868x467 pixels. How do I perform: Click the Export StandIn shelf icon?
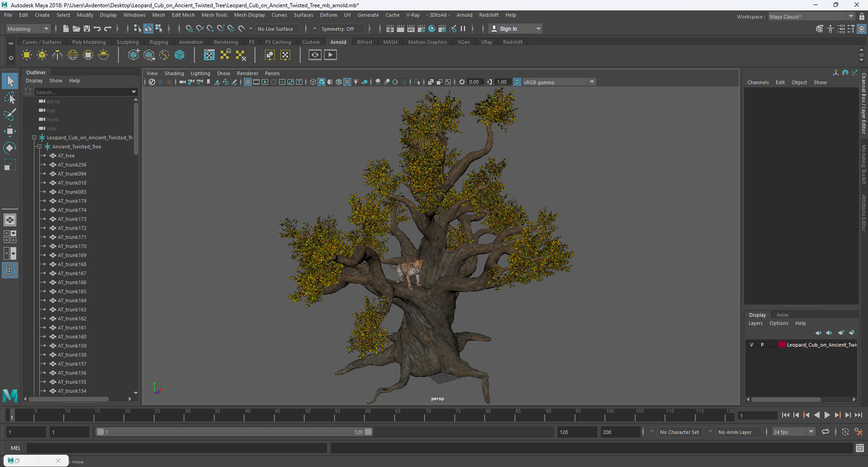click(x=149, y=55)
